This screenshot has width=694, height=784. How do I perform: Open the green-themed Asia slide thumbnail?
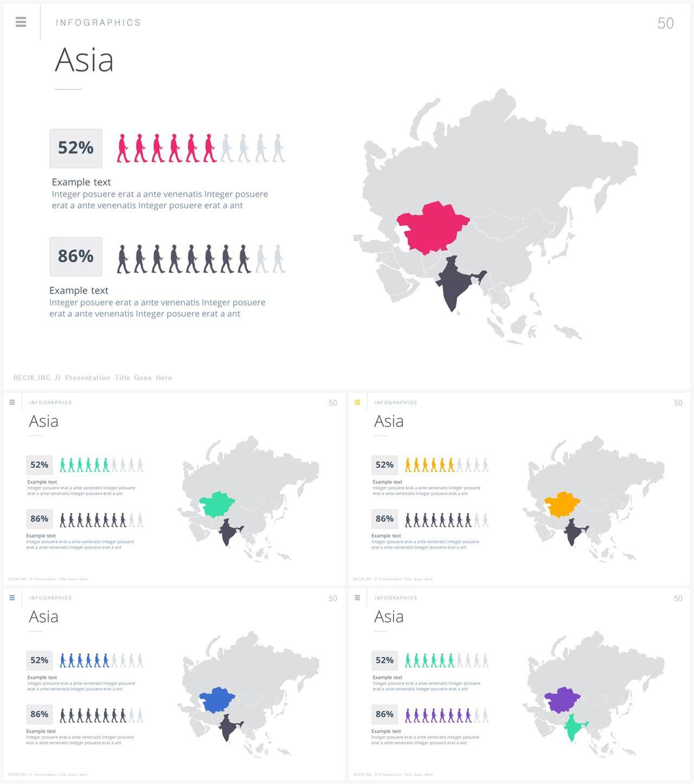tap(174, 489)
